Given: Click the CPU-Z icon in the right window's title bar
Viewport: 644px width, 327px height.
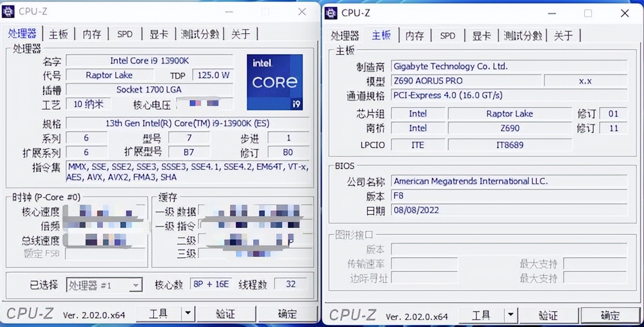Looking at the screenshot, I should coord(332,13).
